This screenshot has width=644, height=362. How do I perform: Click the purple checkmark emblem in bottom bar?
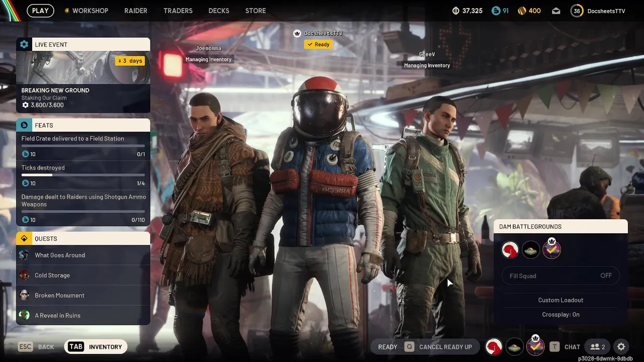[535, 347]
